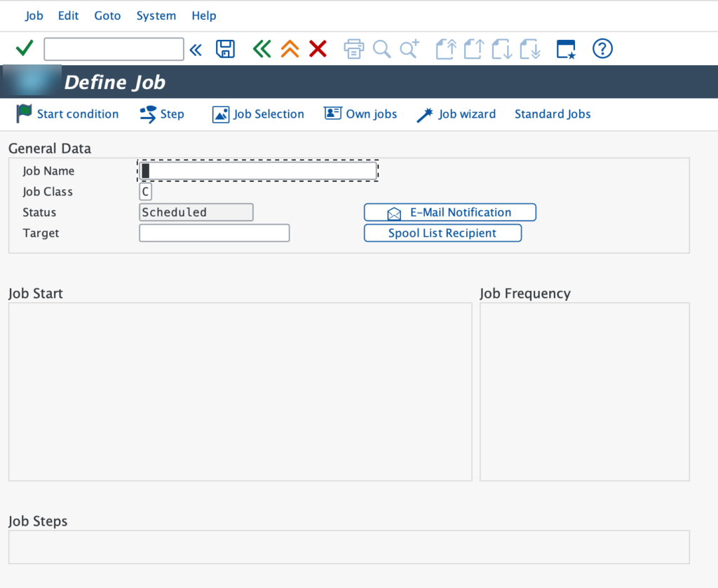Image resolution: width=718 pixels, height=588 pixels.
Task: Open the Goto menu
Action: coord(107,15)
